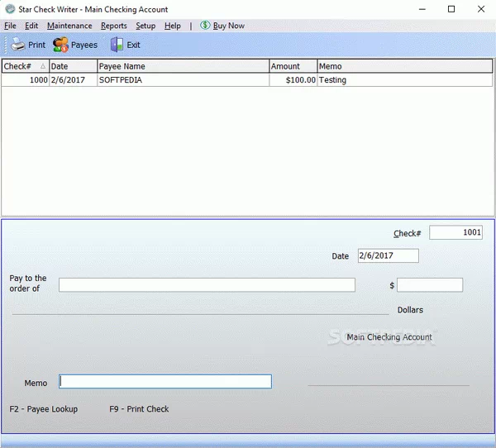This screenshot has height=448, width=496.
Task: Open the Payees list icon
Action: 60,45
